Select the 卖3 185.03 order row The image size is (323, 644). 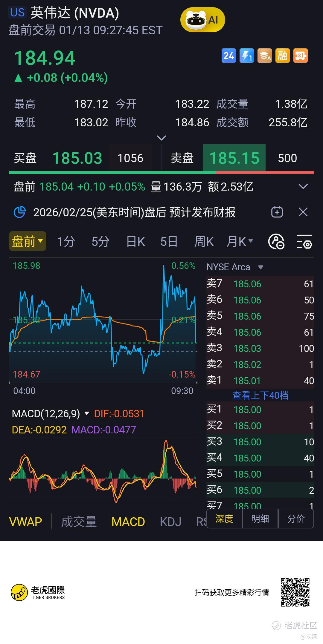click(260, 348)
